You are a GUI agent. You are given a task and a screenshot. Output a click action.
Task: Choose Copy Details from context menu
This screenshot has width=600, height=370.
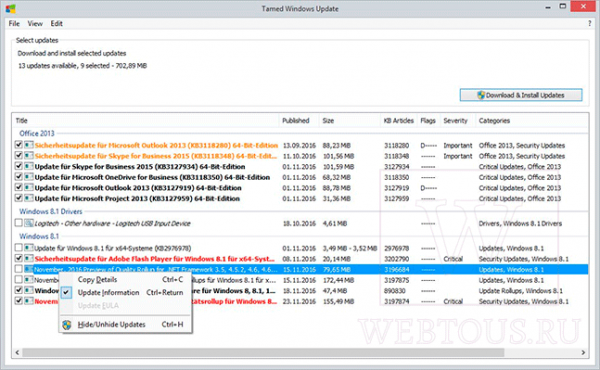pyautogui.click(x=97, y=280)
